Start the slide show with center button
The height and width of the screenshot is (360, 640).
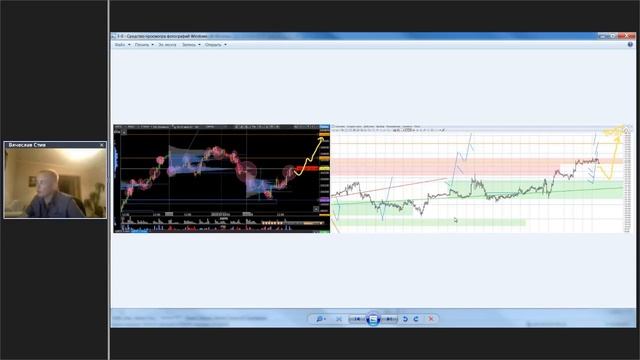[x=373, y=319]
